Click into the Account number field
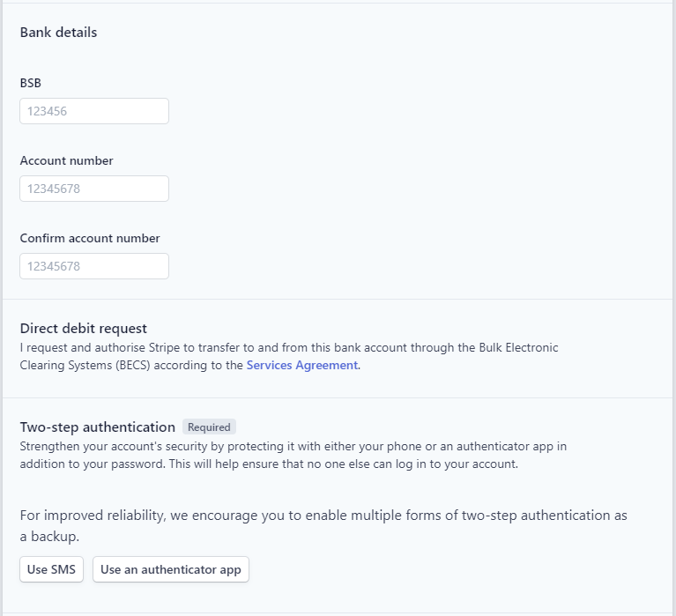 tap(94, 189)
